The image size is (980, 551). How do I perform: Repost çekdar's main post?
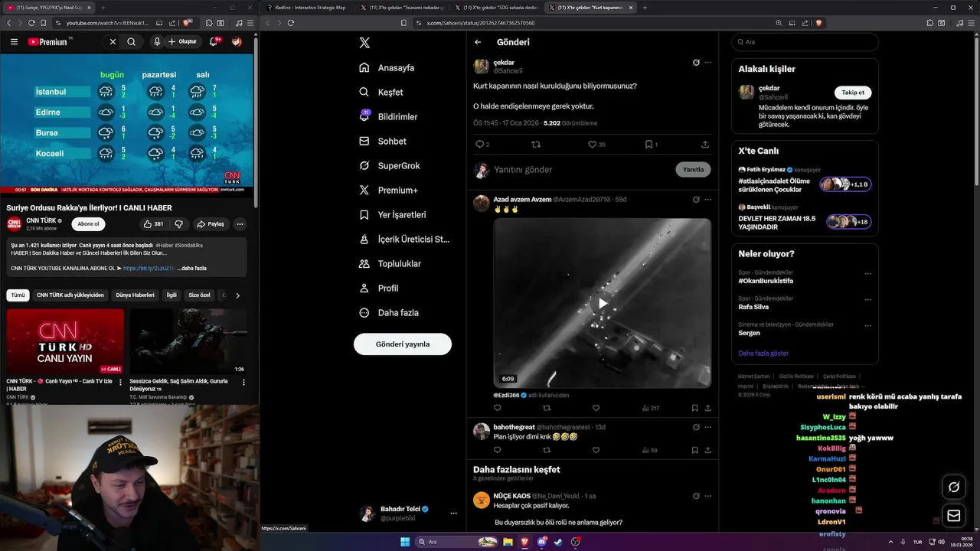536,144
